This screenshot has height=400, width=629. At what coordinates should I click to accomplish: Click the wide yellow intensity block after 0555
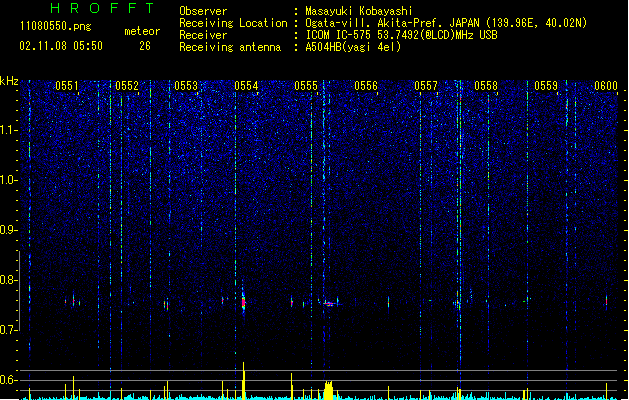(329, 390)
